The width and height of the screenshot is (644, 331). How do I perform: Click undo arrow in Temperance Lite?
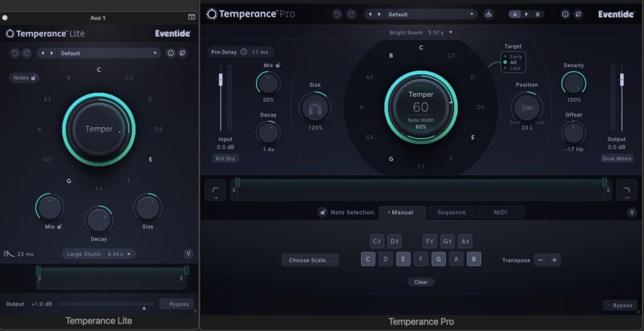pos(15,53)
